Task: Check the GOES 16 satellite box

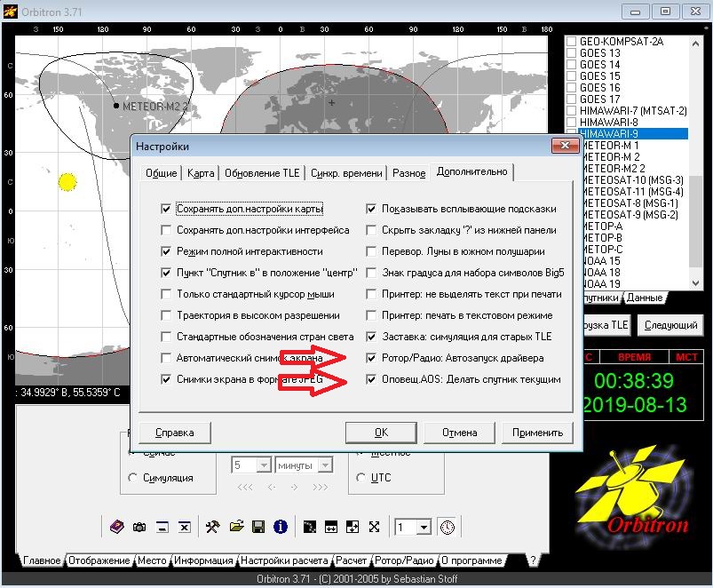Action: [572, 88]
